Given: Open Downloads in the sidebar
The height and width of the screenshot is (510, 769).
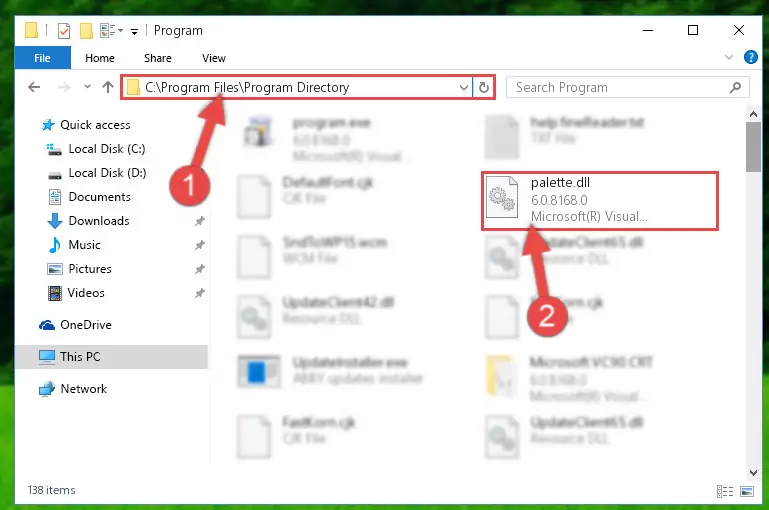Looking at the screenshot, I should pyautogui.click(x=99, y=221).
